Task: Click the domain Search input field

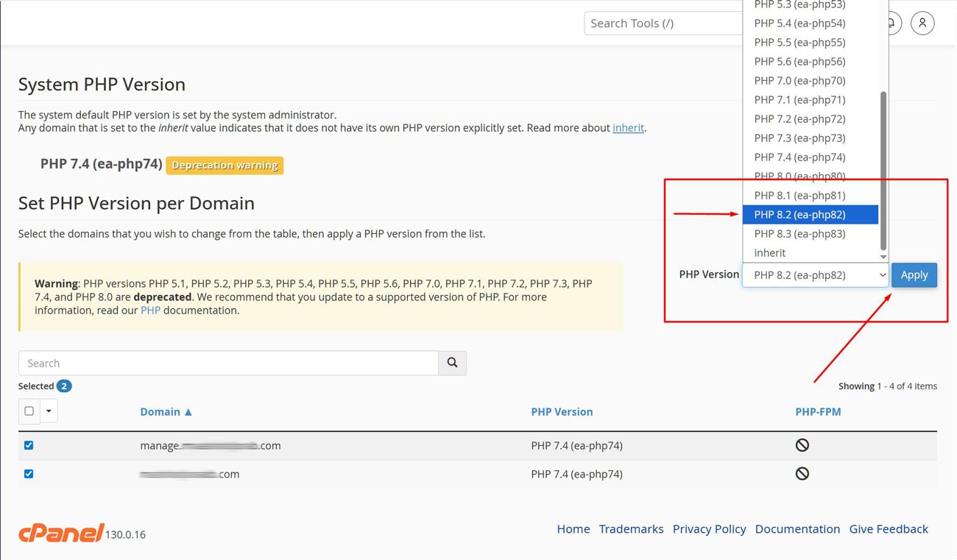Action: 228,363
